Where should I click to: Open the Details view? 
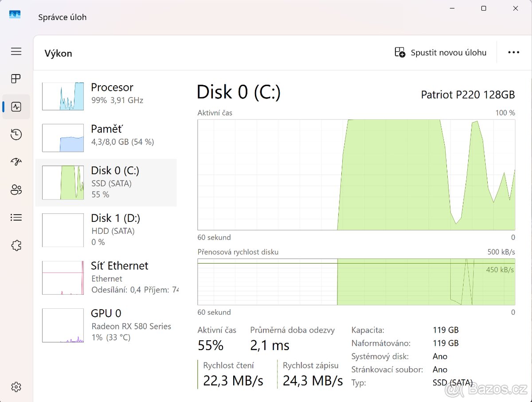(x=16, y=217)
